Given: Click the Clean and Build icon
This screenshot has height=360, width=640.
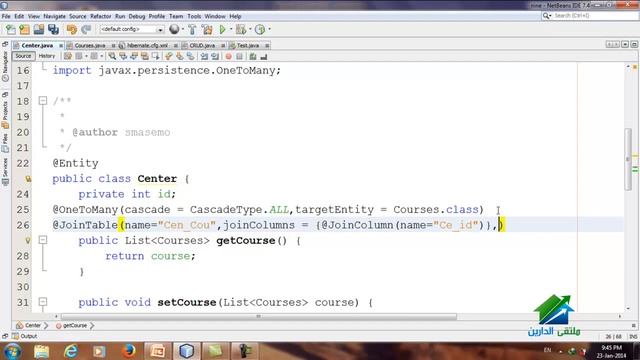Looking at the screenshot, I should 207,29.
